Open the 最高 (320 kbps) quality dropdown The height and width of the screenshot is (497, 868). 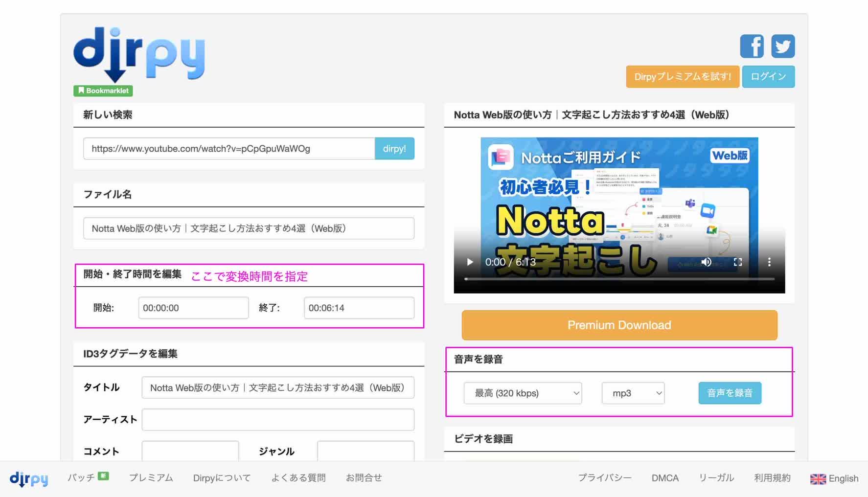pyautogui.click(x=523, y=393)
